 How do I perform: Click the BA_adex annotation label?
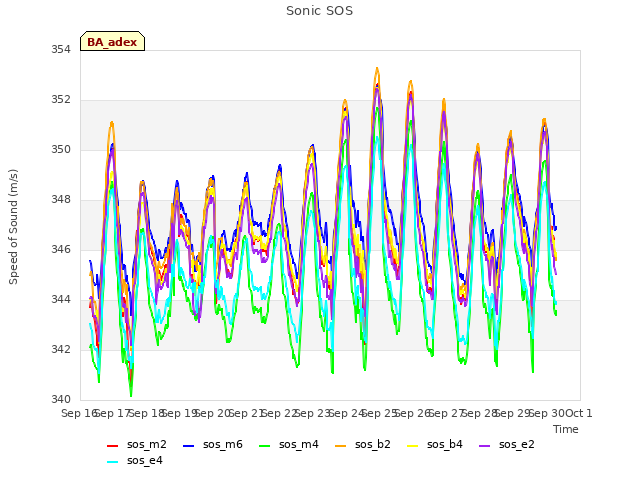tap(112, 42)
